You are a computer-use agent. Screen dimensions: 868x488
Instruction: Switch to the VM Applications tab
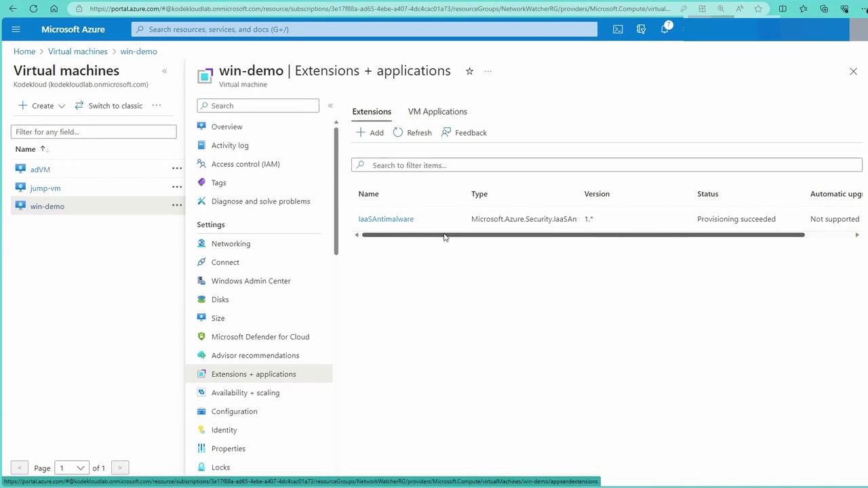pyautogui.click(x=437, y=112)
